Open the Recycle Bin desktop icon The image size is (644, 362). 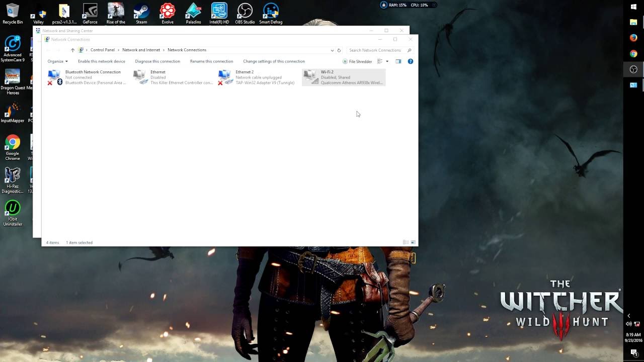pyautogui.click(x=13, y=14)
